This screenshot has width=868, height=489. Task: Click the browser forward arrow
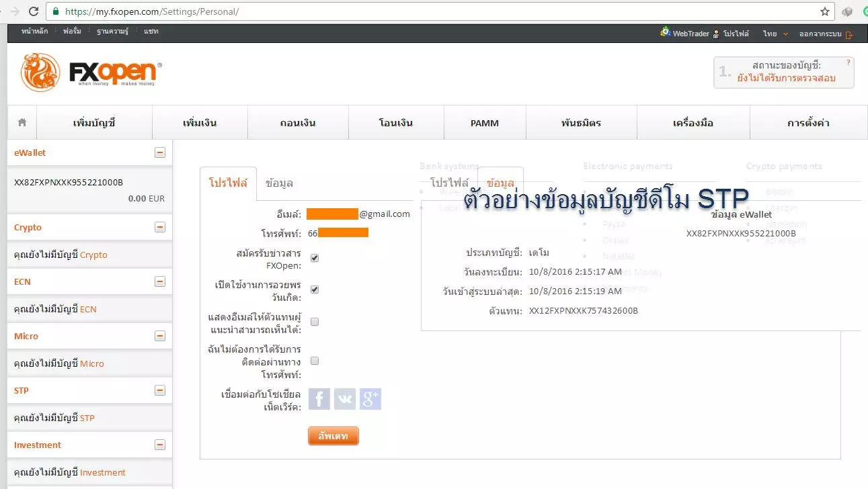point(15,11)
